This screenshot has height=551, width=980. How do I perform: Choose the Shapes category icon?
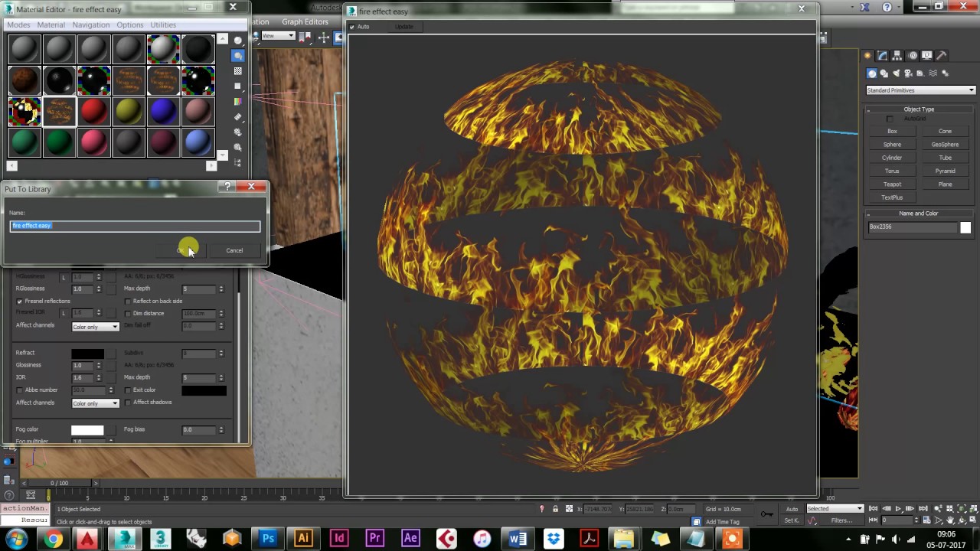tap(884, 73)
